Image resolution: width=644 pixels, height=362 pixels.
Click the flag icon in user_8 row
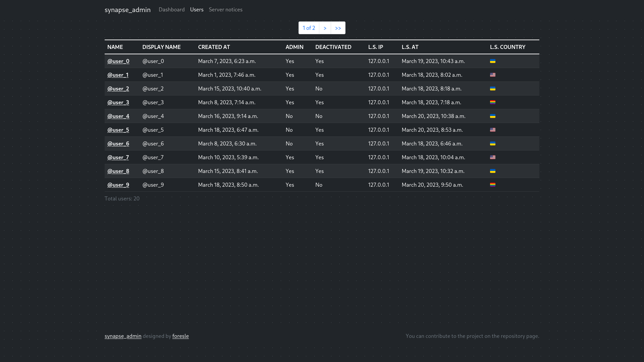coord(492,171)
